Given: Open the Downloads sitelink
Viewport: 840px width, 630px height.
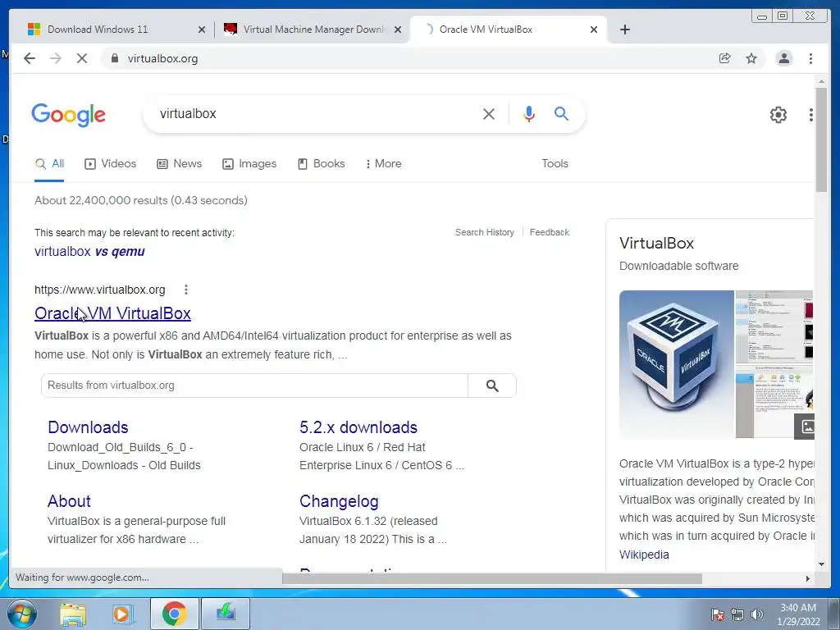Looking at the screenshot, I should [88, 427].
